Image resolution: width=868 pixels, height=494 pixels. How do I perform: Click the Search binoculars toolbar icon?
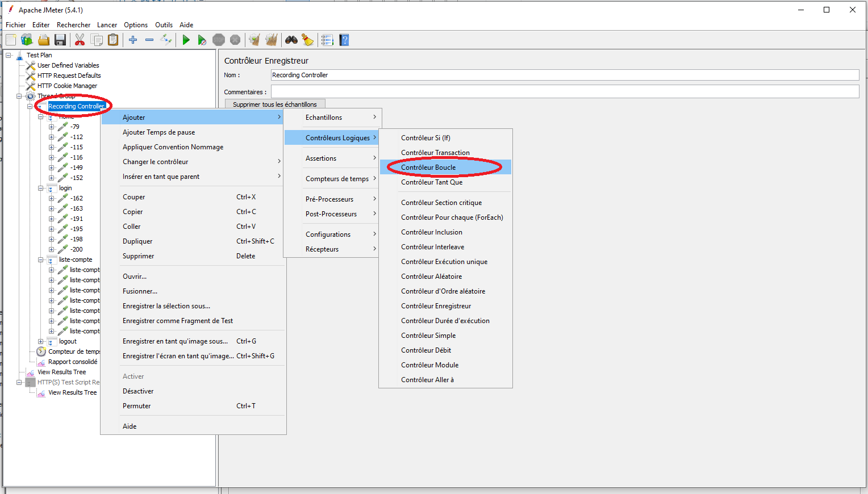291,40
